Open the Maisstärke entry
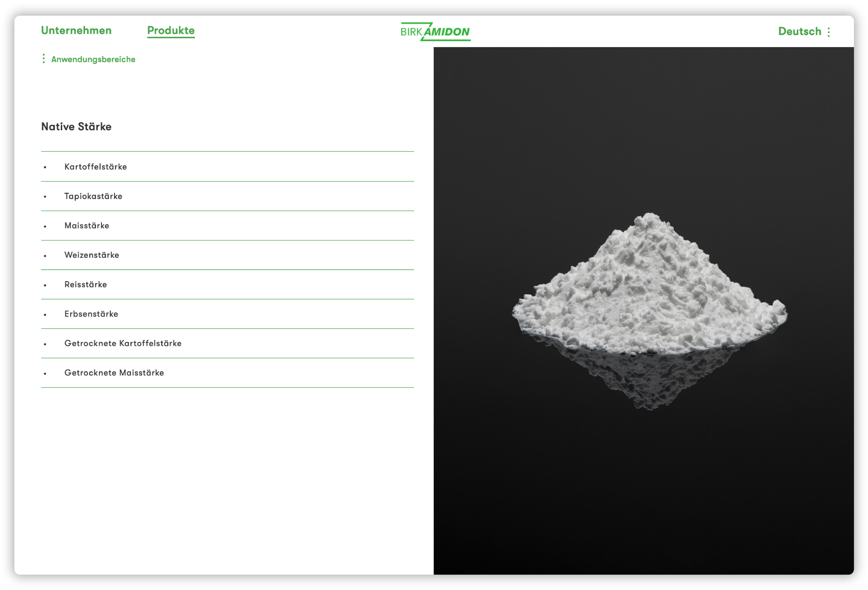The image size is (868, 590). coord(87,226)
